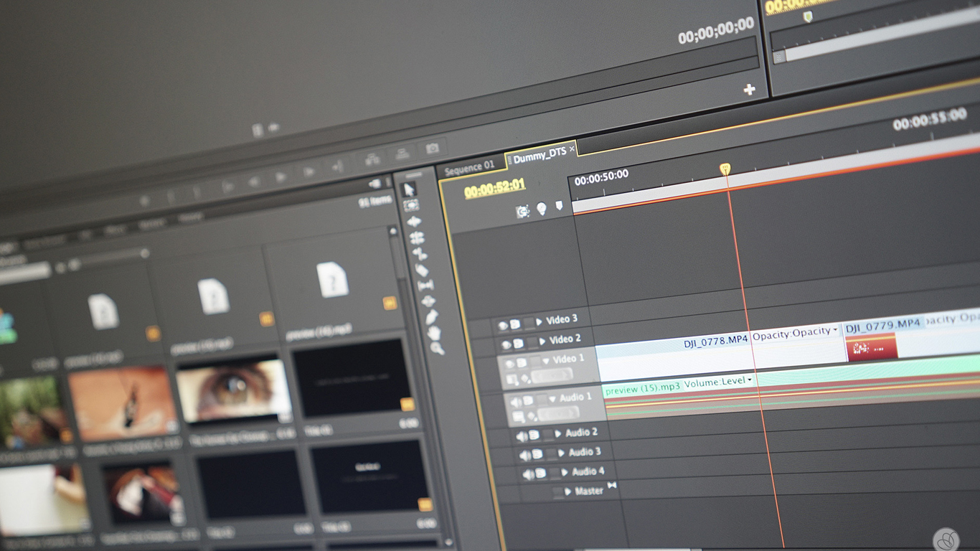Mute the Audio 1 track speaker
Image resolution: width=980 pixels, height=551 pixels.
point(516,402)
